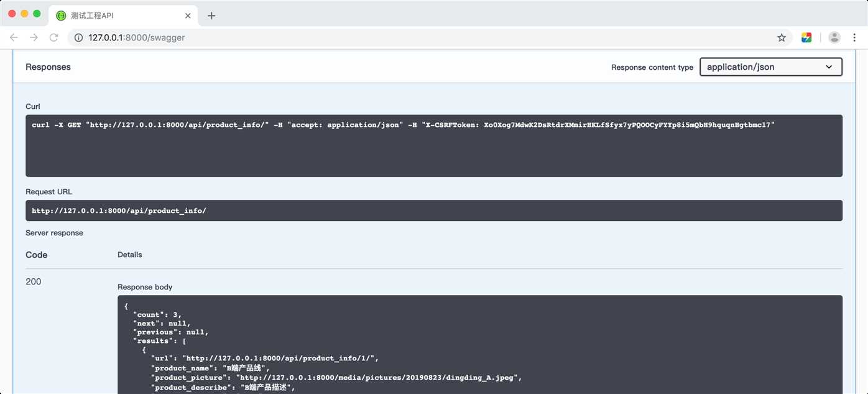Click the Details column header
868x394 pixels.
click(x=130, y=255)
